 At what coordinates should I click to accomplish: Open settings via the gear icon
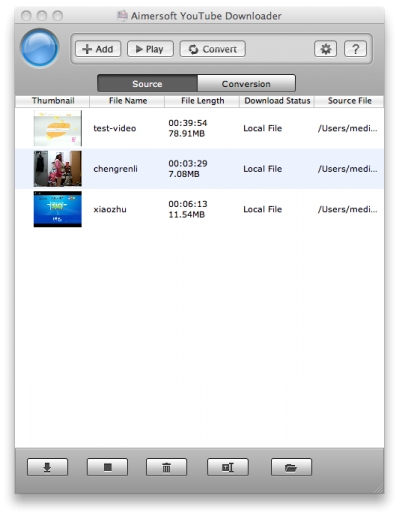click(x=325, y=49)
